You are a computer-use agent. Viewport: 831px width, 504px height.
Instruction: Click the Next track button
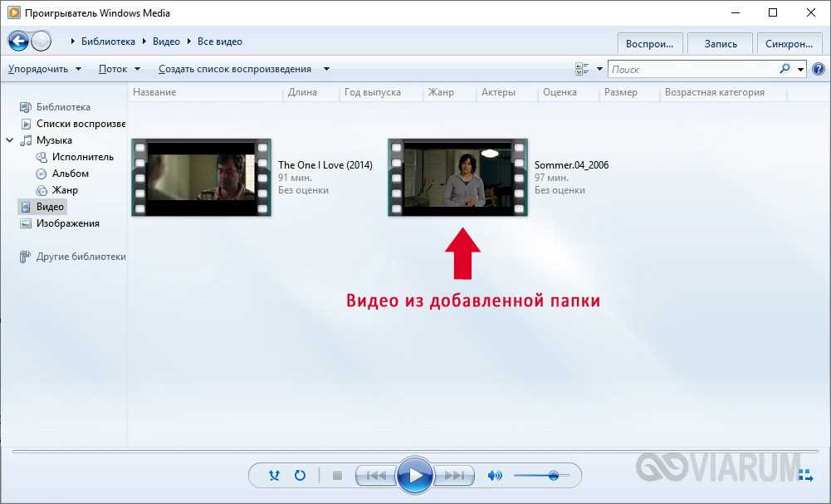coord(453,476)
